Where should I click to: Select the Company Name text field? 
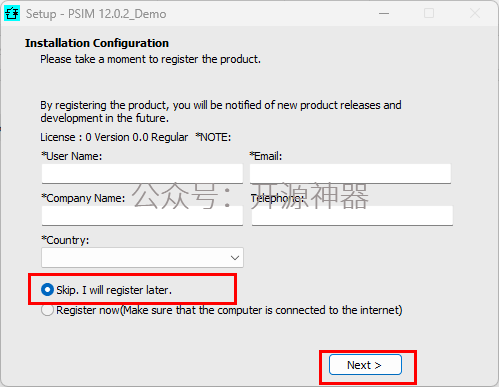point(142,215)
